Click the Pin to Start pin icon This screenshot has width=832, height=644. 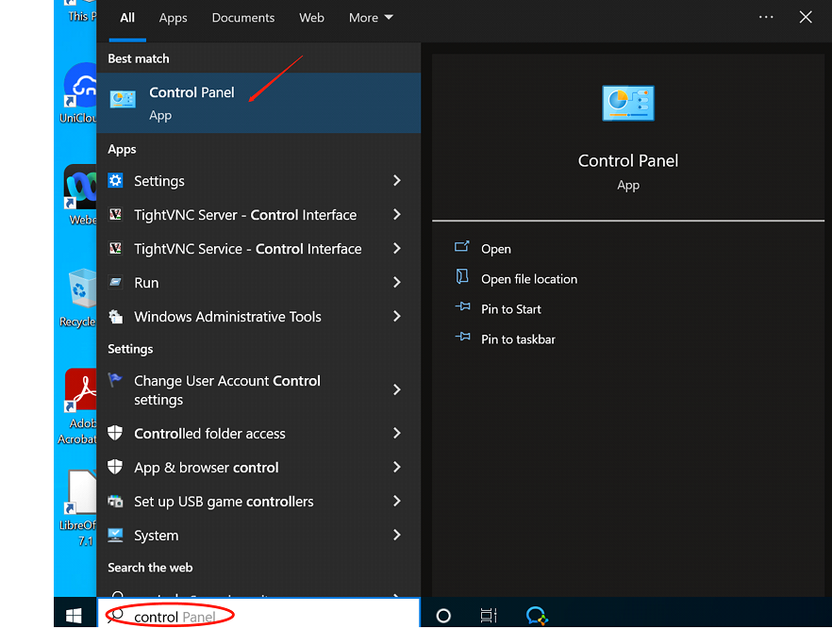point(462,306)
